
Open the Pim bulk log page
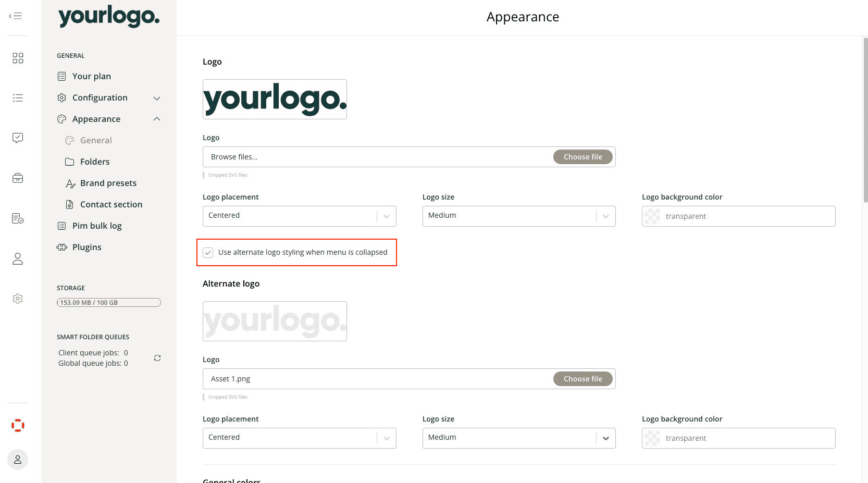pos(97,226)
